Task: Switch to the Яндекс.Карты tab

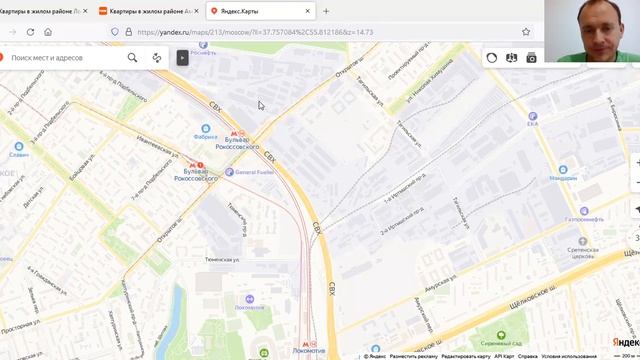Action: (x=260, y=11)
